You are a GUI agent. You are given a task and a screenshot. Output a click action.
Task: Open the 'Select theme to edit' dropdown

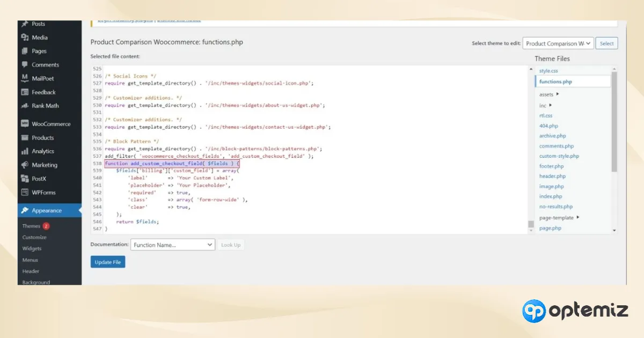(558, 43)
